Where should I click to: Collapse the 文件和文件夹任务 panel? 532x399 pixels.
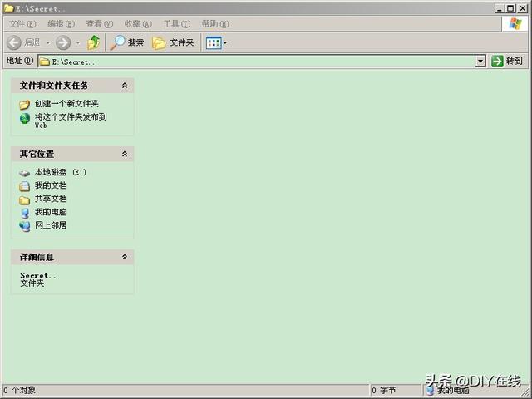125,86
